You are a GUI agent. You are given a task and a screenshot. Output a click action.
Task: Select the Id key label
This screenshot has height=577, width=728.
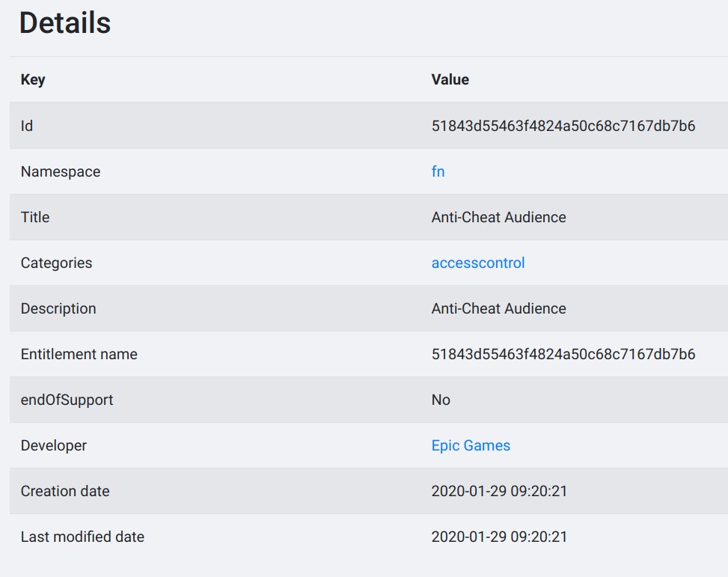pos(26,126)
